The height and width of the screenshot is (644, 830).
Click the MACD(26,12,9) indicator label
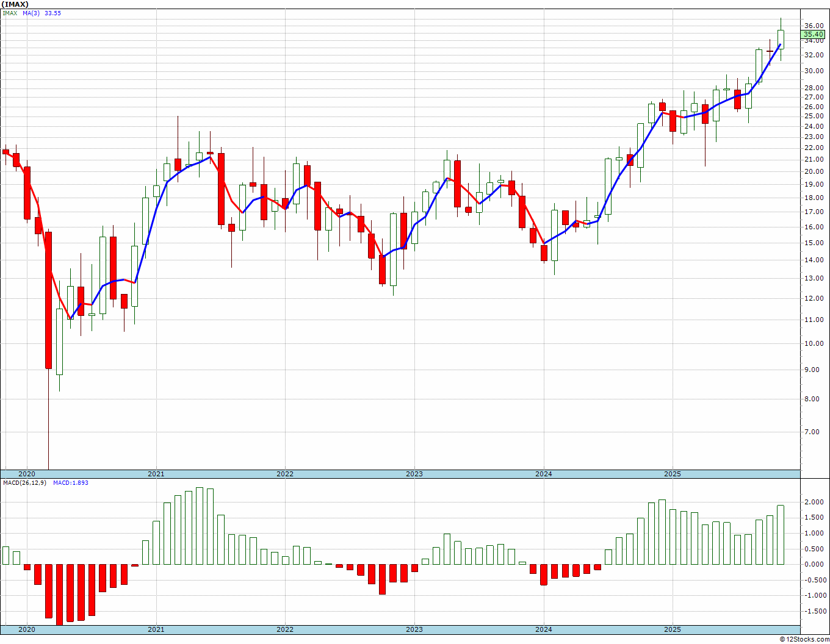click(x=24, y=482)
